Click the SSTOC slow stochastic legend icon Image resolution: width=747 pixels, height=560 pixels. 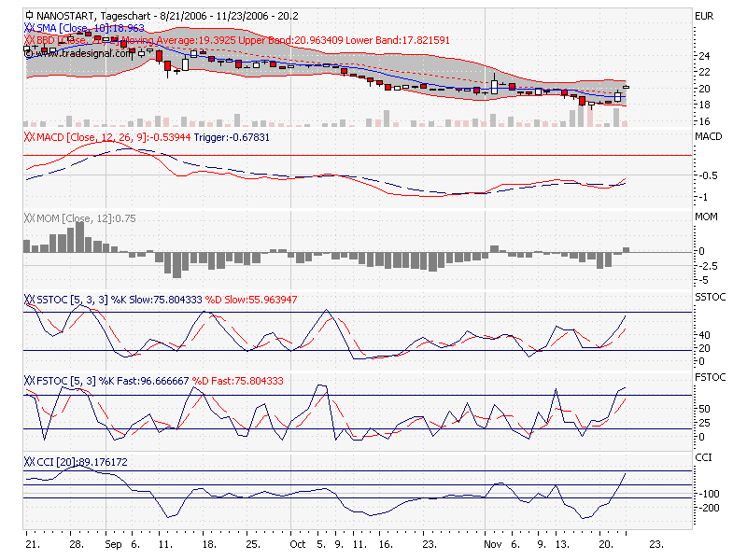[x=29, y=299]
